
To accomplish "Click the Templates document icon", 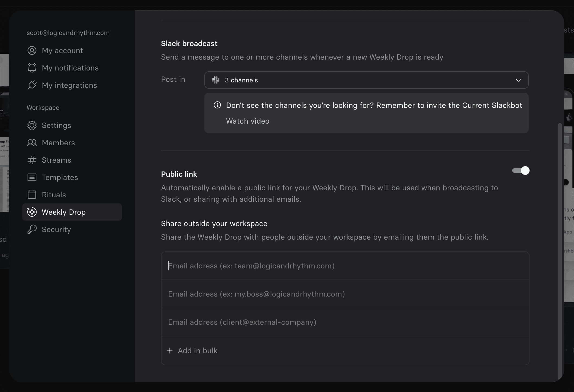I will (32, 177).
